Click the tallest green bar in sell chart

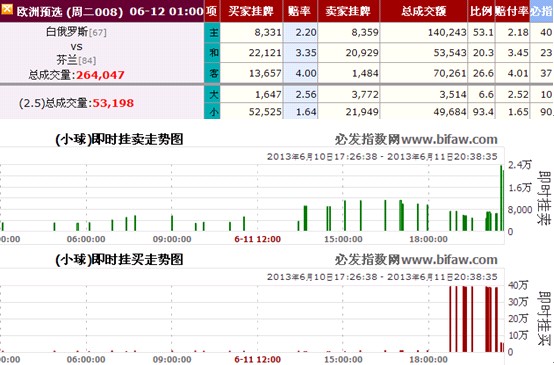(501, 198)
